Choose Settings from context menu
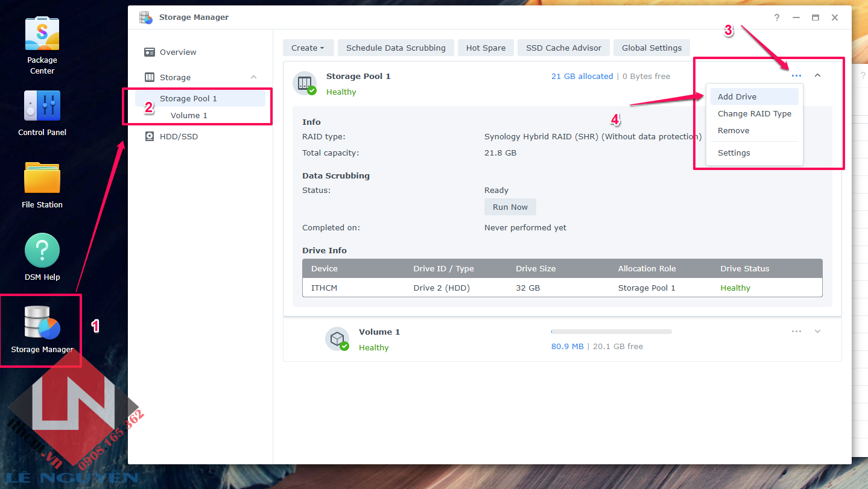The height and width of the screenshot is (489, 868). click(x=754, y=153)
